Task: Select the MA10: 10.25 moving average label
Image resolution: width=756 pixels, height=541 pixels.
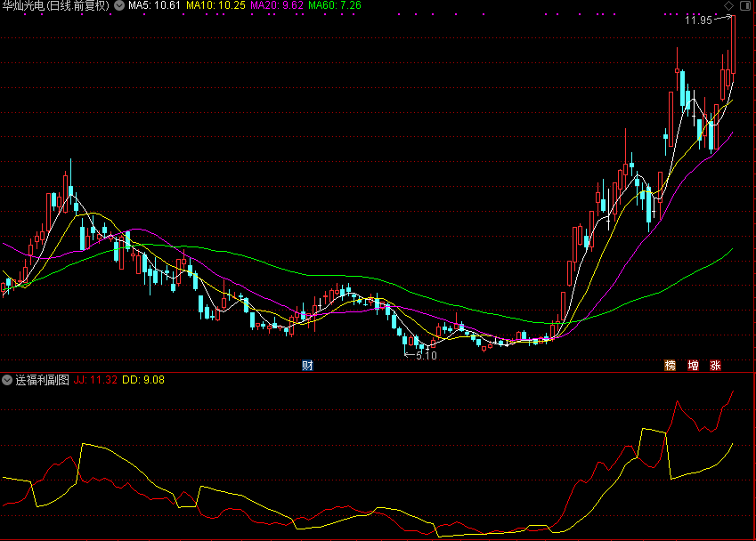Action: [x=215, y=5]
